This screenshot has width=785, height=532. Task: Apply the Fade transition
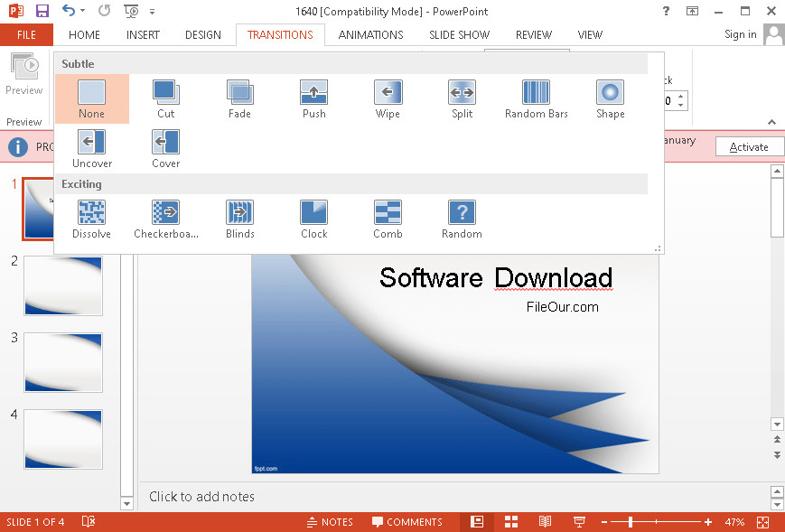(239, 99)
